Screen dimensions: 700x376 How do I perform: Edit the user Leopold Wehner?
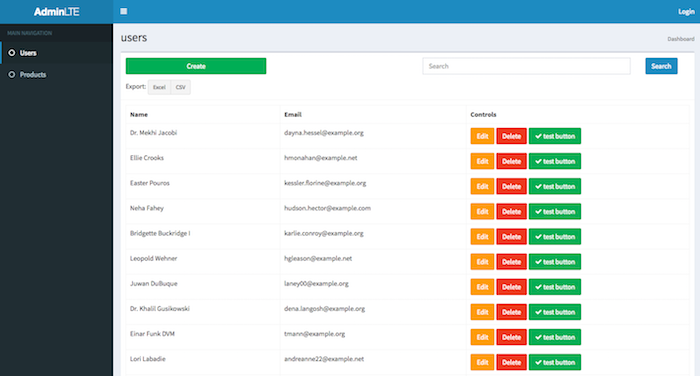(482, 262)
